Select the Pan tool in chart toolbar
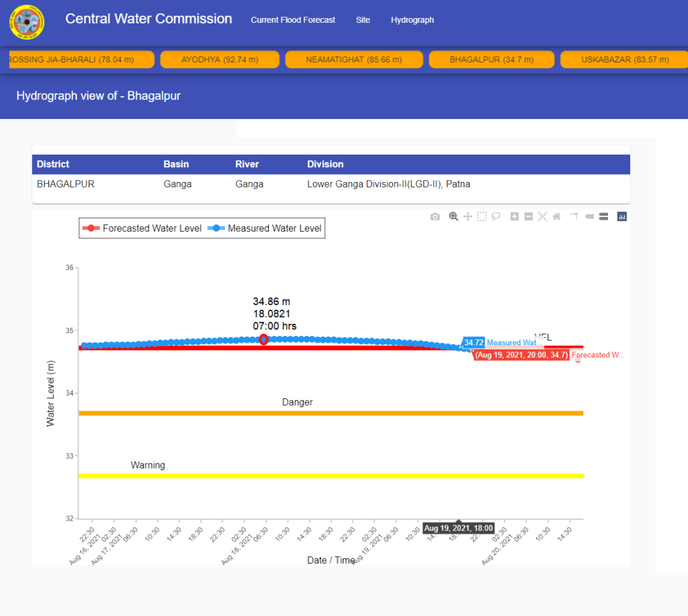688x616 pixels. point(468,216)
